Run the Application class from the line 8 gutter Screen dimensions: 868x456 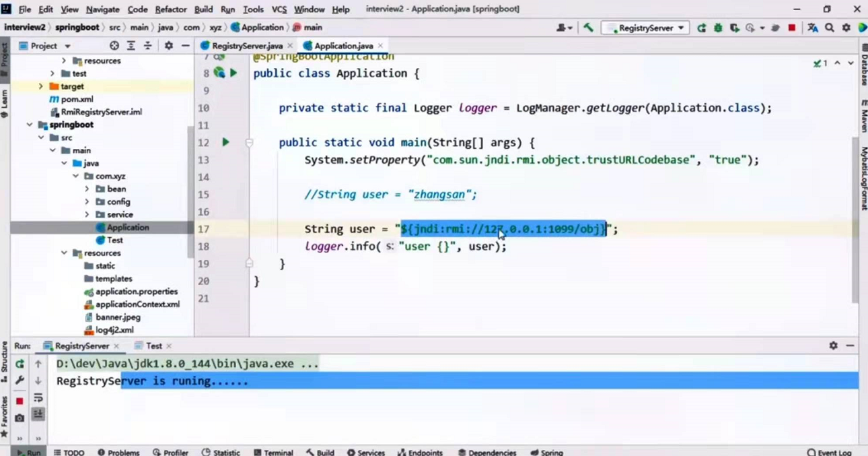point(233,73)
